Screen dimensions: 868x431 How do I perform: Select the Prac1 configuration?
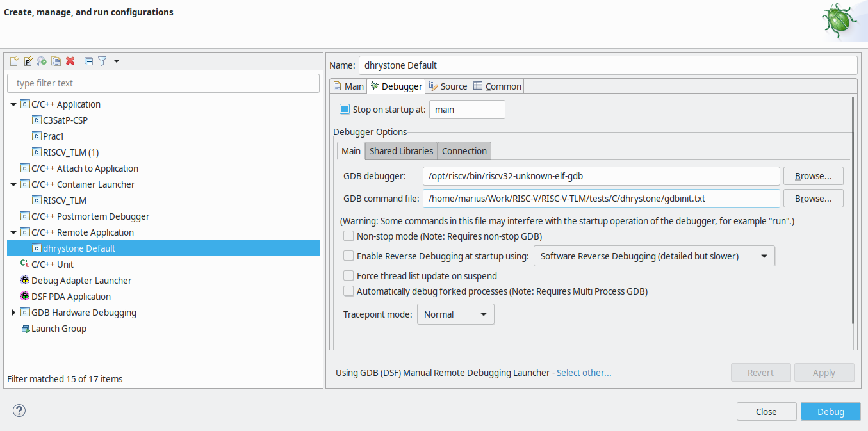point(53,136)
